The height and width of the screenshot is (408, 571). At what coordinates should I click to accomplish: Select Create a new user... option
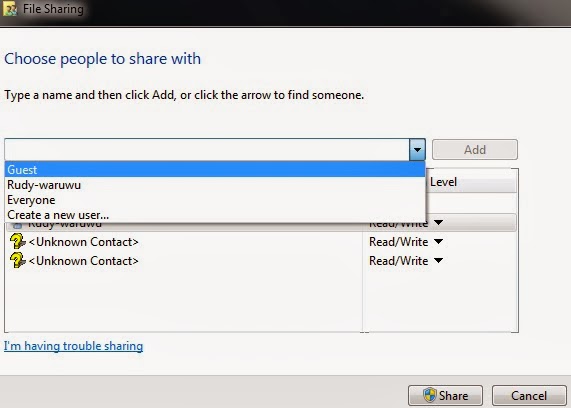pos(215,215)
